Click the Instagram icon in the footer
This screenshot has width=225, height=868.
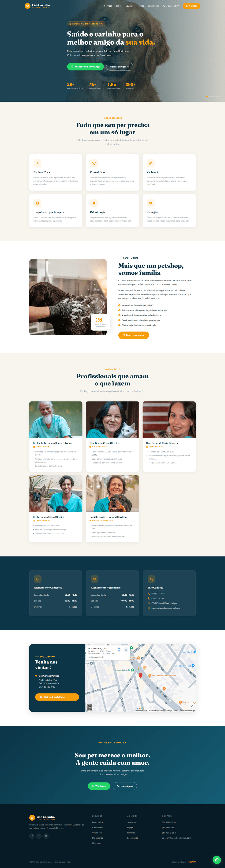pos(32,836)
